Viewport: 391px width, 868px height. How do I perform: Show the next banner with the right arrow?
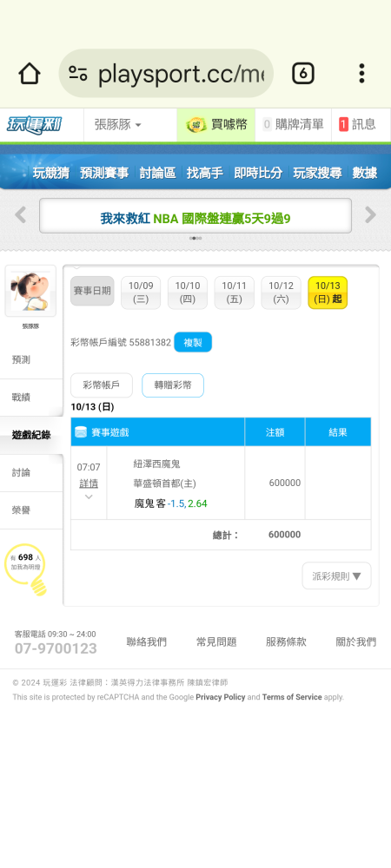[x=370, y=214]
